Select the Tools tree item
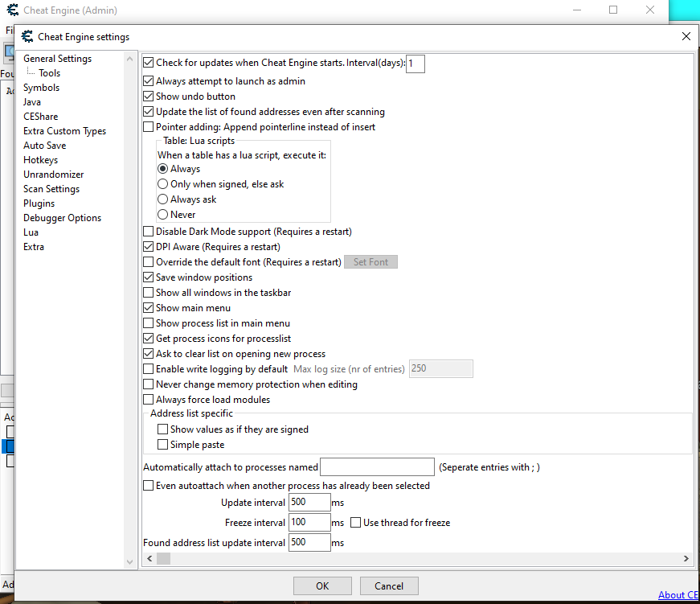 pos(49,73)
